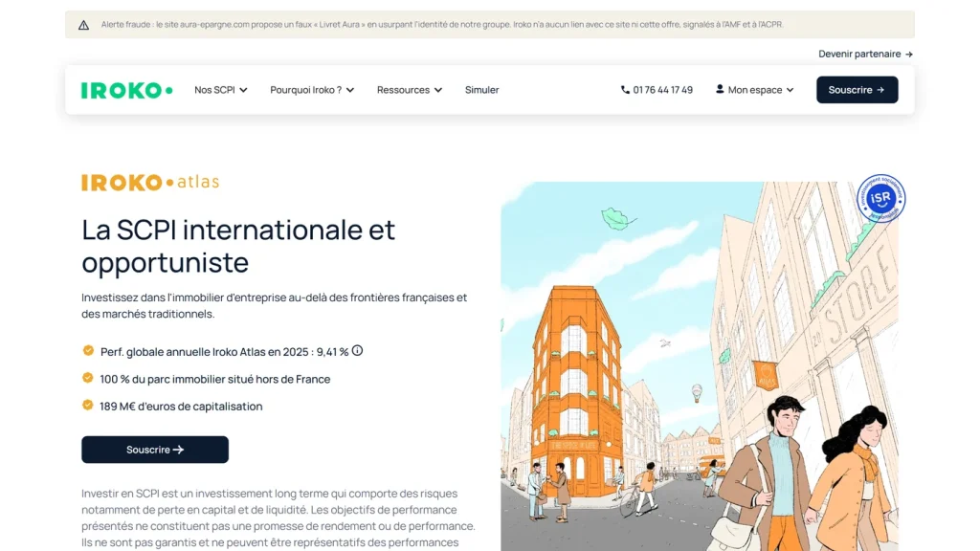This screenshot has width=980, height=551.
Task: Click the 'Alerte fraude' banner text
Action: (x=442, y=25)
